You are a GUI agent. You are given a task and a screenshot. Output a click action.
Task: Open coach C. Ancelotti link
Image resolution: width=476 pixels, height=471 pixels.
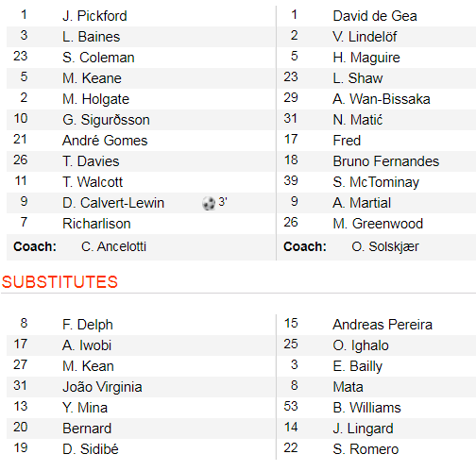tap(113, 246)
